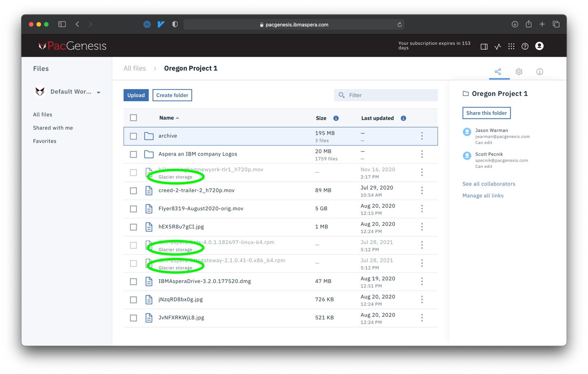This screenshot has width=588, height=374.
Task: Open more options for hEX5R8u7gCI.jpg
Action: coord(422,227)
